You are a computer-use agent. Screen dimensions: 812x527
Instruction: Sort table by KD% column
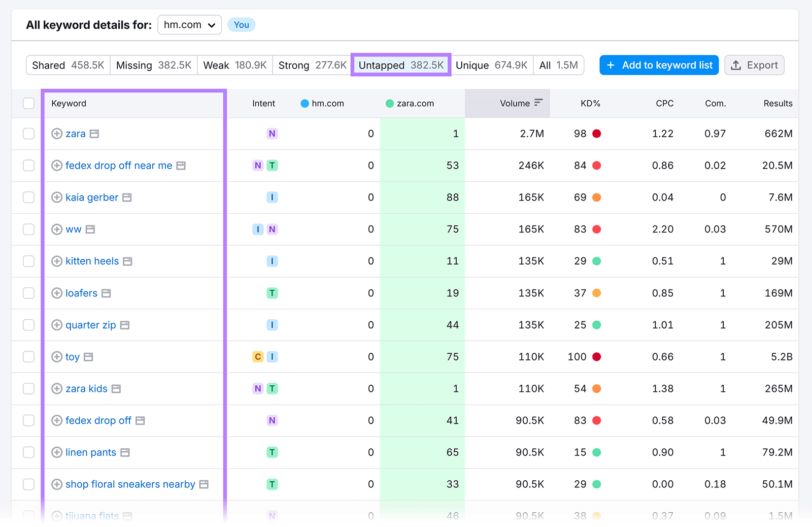[x=590, y=104]
